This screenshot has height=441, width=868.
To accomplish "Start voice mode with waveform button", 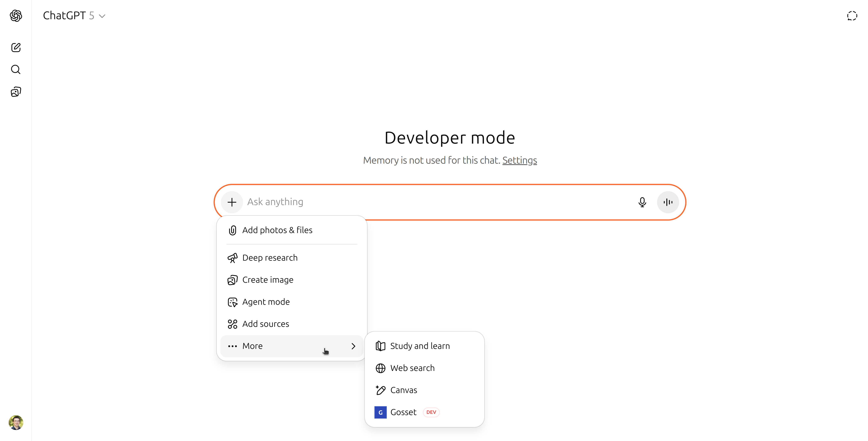I will click(x=667, y=202).
